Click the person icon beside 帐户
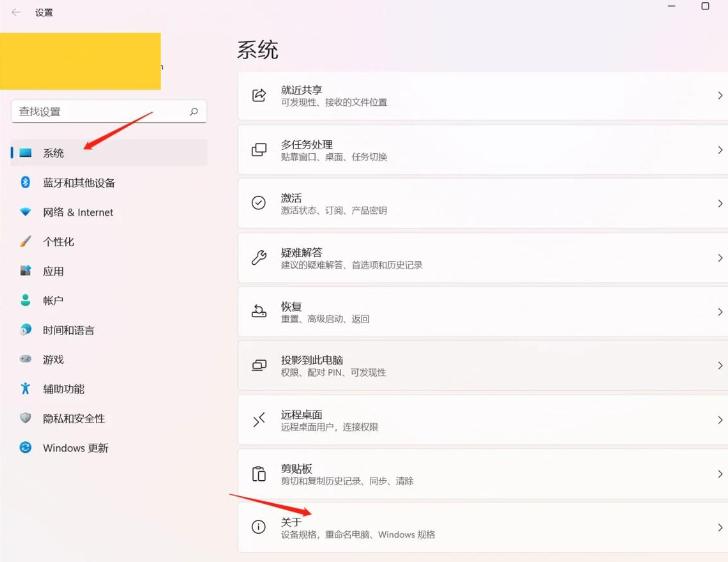 [x=26, y=300]
